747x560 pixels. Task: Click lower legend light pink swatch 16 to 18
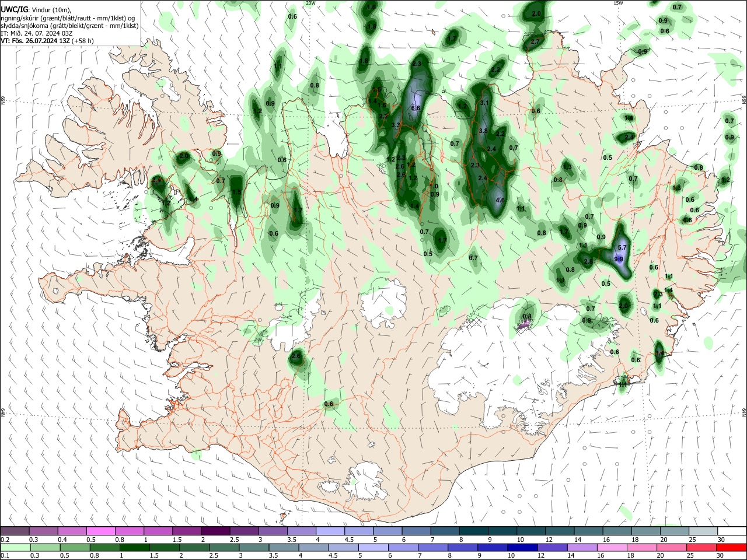612,547
